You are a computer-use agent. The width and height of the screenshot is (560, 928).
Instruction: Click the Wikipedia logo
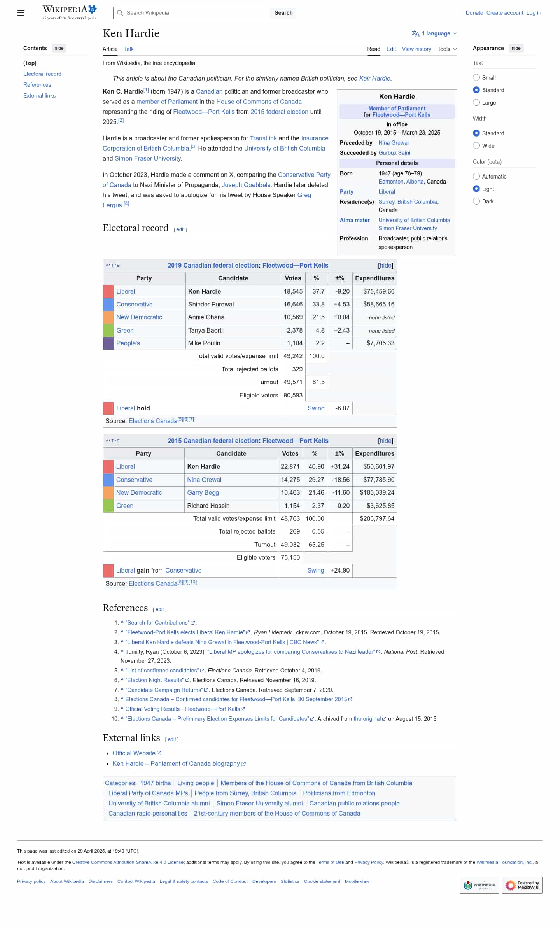[x=70, y=12]
